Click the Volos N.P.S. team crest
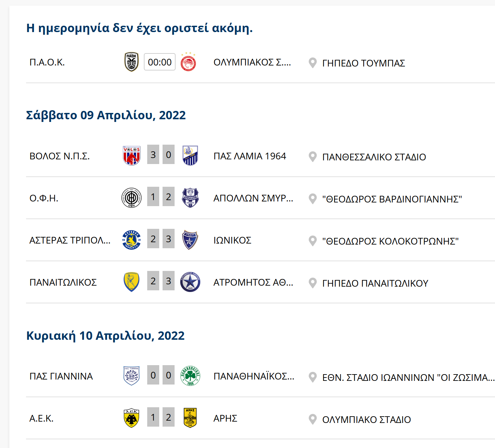 click(x=132, y=156)
